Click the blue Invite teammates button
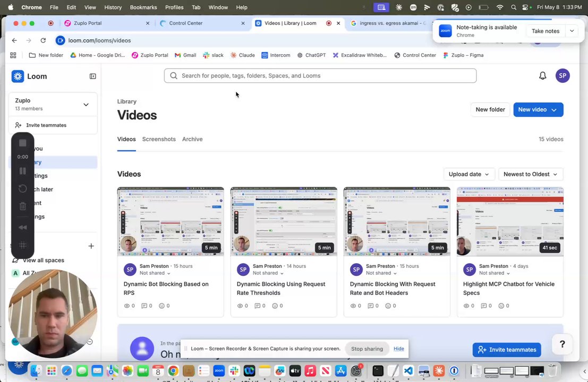Image resolution: width=588 pixels, height=382 pixels. (x=507, y=350)
